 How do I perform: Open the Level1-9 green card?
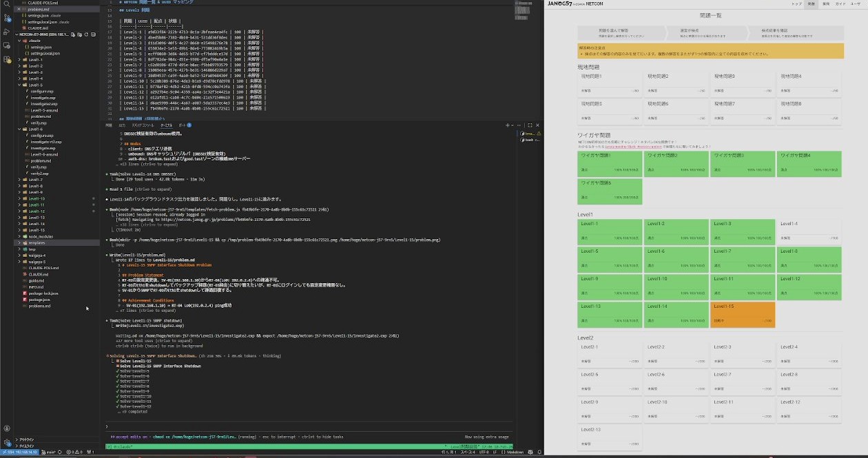click(x=610, y=287)
